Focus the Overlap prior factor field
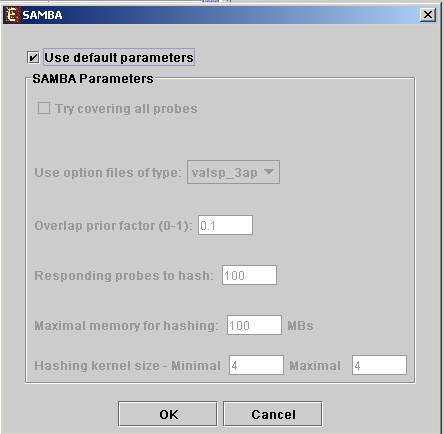This screenshot has width=444, height=434. pos(225,225)
